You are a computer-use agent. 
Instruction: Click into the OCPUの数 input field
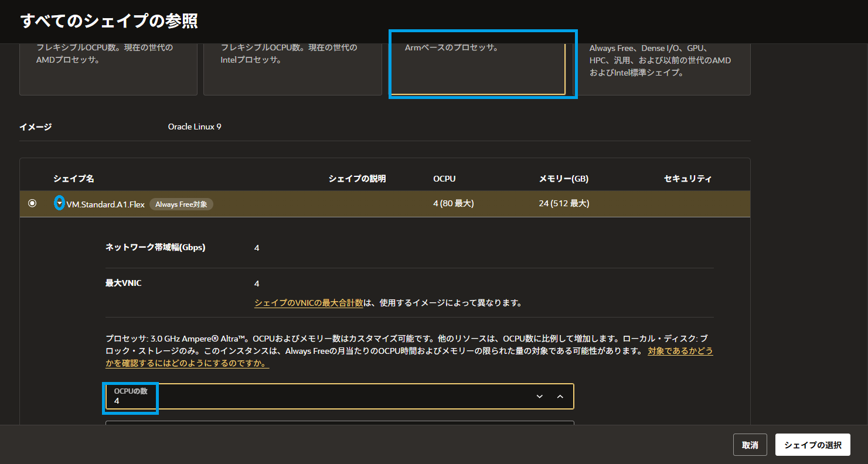[316, 397]
